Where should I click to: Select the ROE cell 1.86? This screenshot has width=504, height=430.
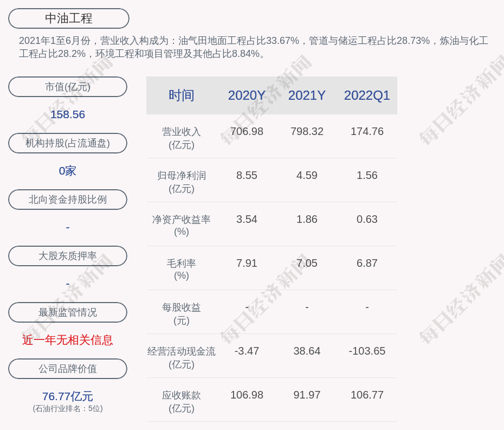[307, 220]
